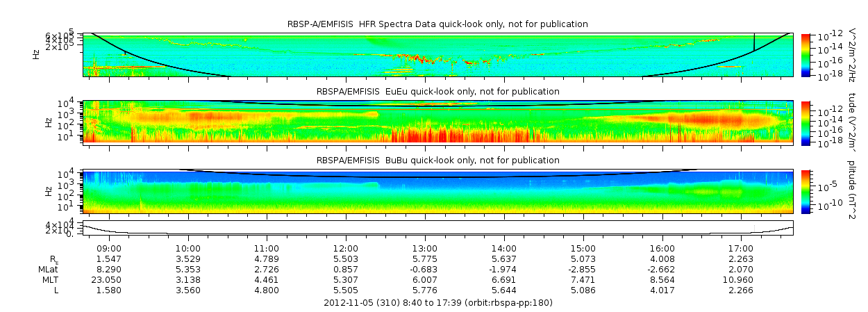Click the date and orbit caption text
Screen dimensions: 868x312
click(437, 303)
